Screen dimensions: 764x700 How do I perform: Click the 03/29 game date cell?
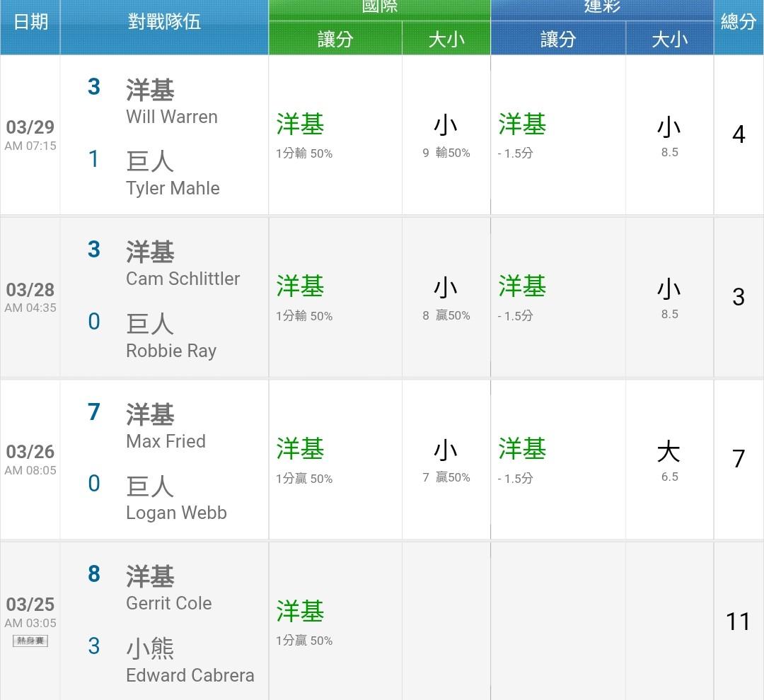tap(30, 134)
